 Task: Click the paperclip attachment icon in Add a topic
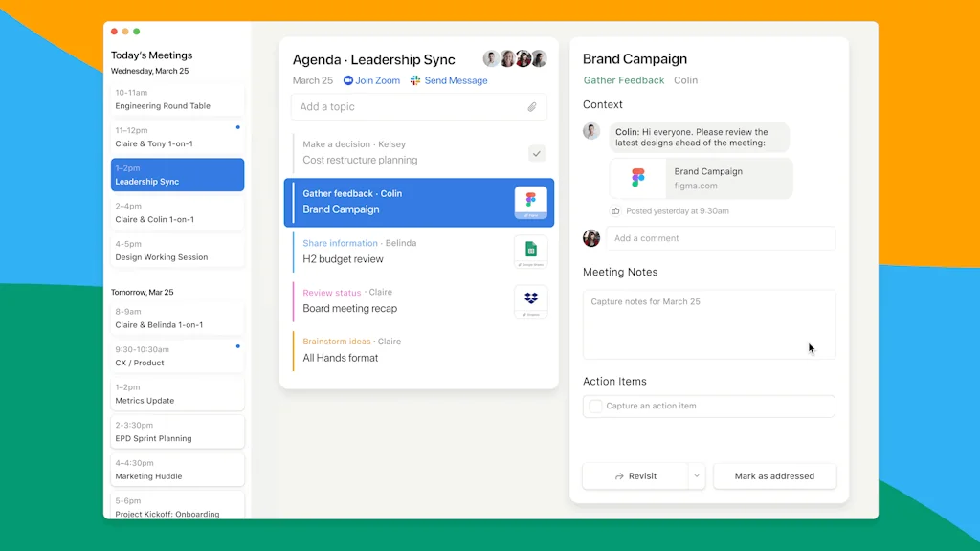click(532, 107)
